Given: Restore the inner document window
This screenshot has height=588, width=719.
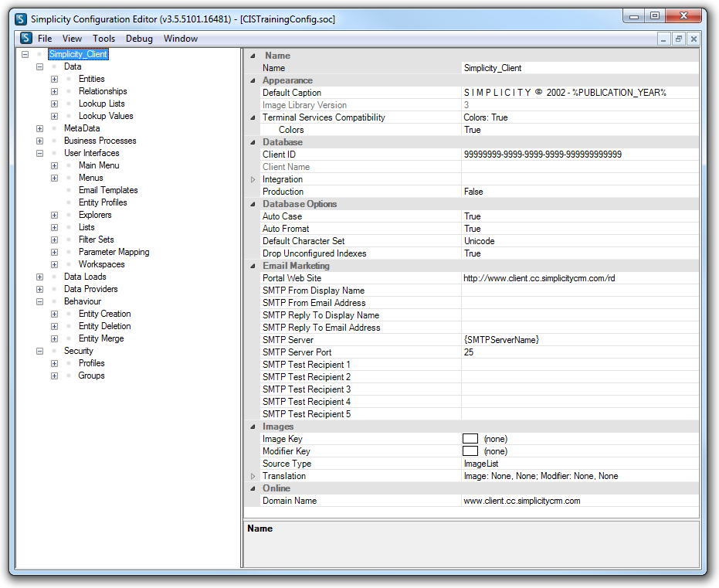Looking at the screenshot, I should coord(679,39).
